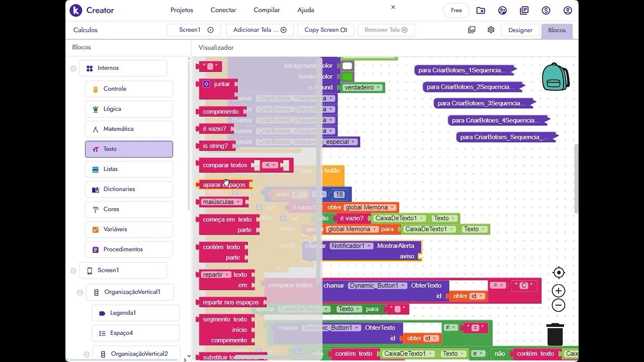Click the trash can in workspace
The height and width of the screenshot is (362, 644).
(x=555, y=334)
